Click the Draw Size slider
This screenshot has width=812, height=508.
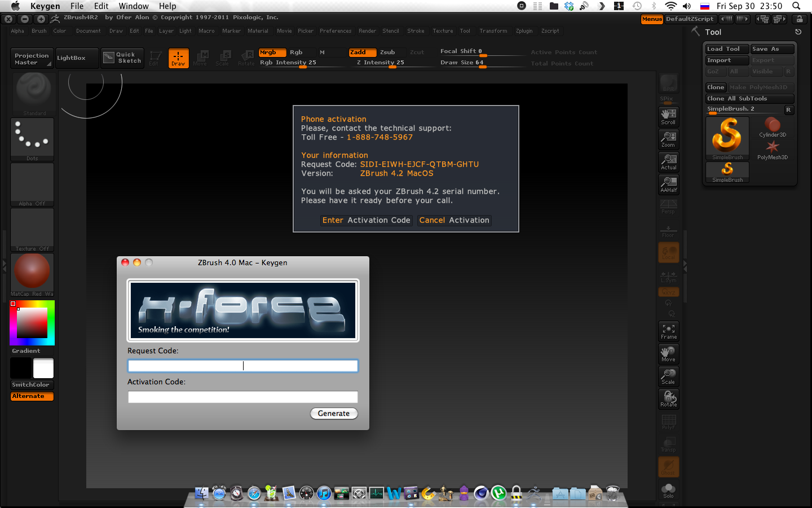tap(462, 63)
